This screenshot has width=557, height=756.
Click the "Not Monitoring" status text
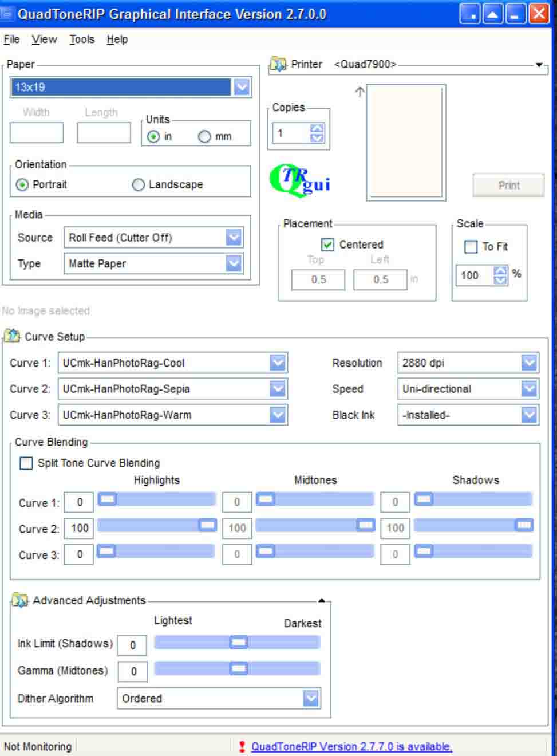pos(38,746)
